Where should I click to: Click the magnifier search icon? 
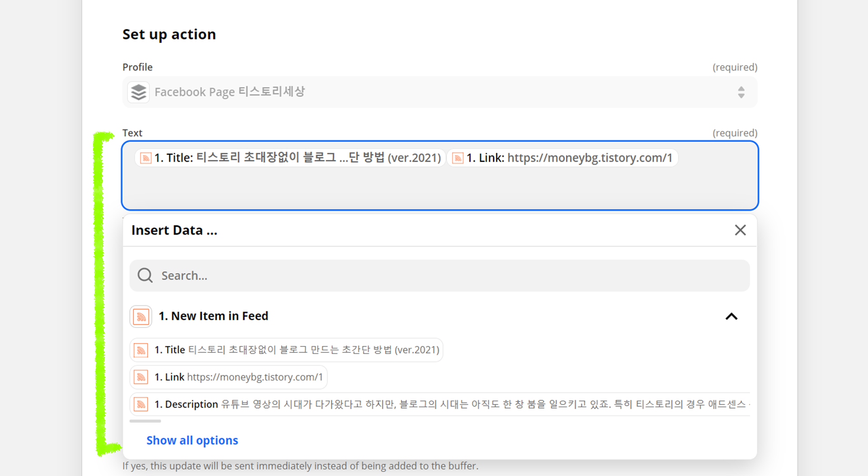pyautogui.click(x=145, y=275)
